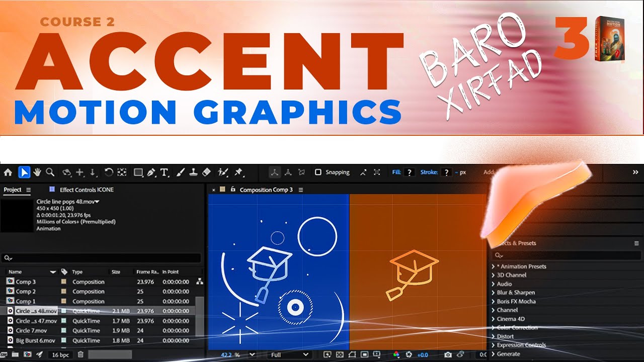Switch to the Project panel tab

(x=13, y=190)
